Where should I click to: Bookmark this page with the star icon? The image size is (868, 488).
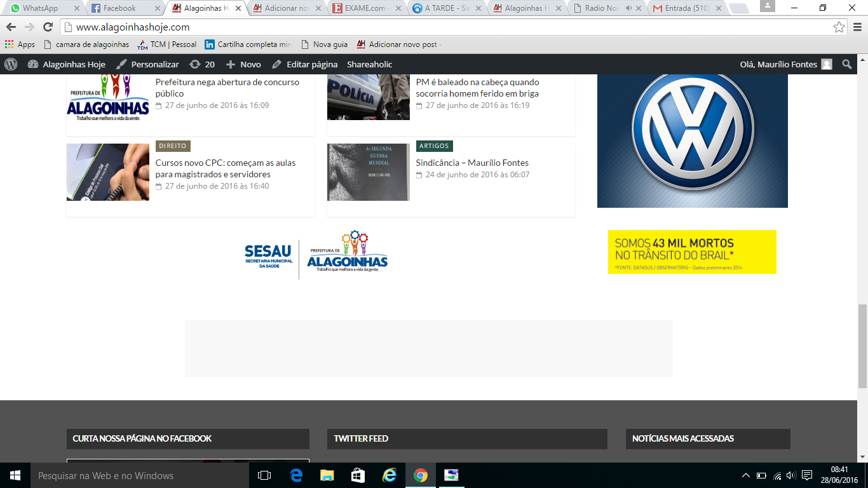(839, 27)
